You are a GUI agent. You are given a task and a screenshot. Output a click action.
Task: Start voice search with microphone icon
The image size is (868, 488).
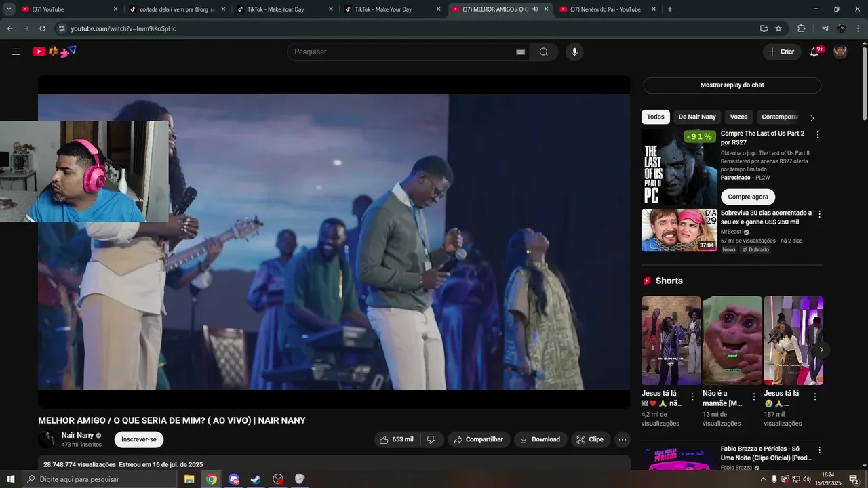(x=574, y=52)
